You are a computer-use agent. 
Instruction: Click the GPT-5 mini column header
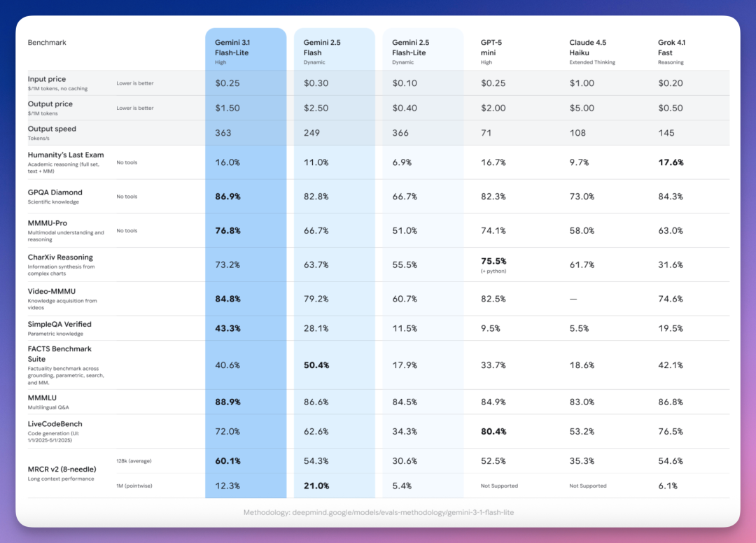[491, 52]
